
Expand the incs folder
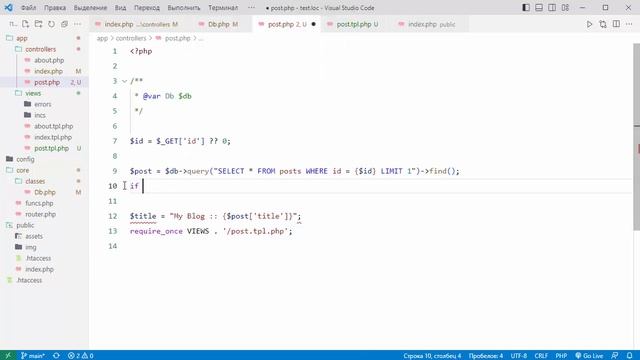[40, 115]
